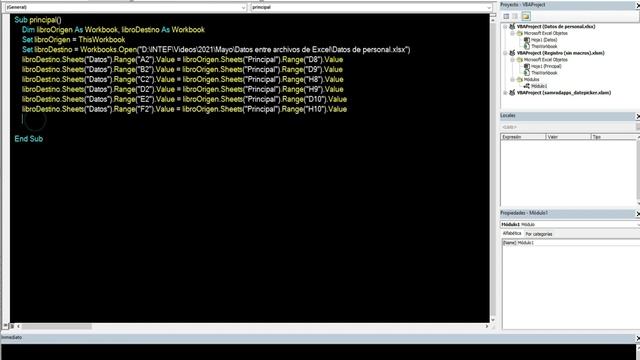
Task: Switch to the Por categorías tab
Action: tap(539, 234)
